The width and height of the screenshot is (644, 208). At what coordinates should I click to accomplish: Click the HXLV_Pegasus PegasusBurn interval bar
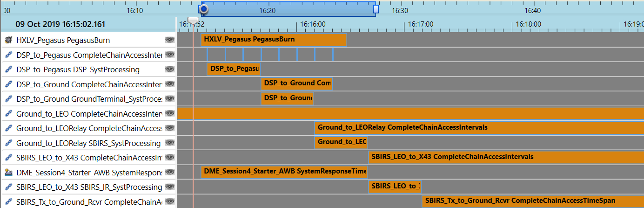tap(274, 40)
